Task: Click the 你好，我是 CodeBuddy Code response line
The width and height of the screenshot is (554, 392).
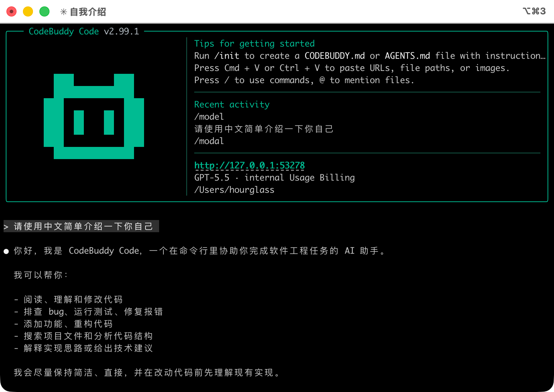Action: pyautogui.click(x=200, y=251)
